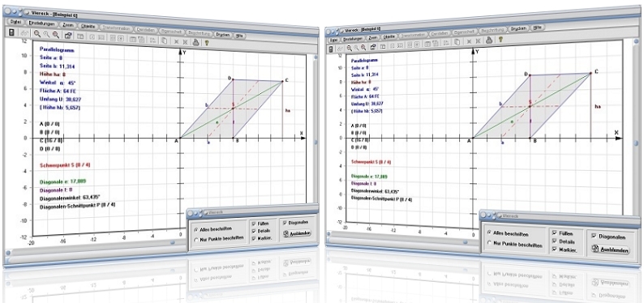Click the printer icon in right window toolbar
This screenshot has height=303, width=644.
pyautogui.click(x=489, y=40)
